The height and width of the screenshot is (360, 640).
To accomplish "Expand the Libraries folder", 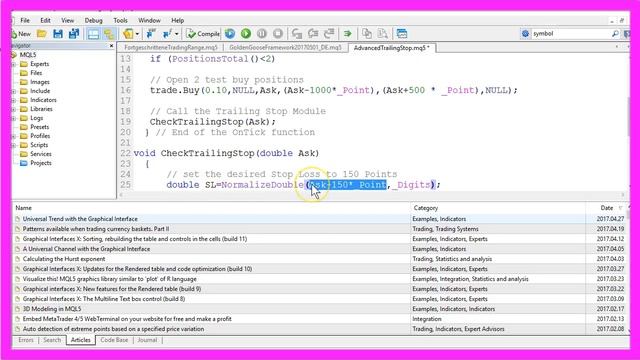I will (14, 109).
